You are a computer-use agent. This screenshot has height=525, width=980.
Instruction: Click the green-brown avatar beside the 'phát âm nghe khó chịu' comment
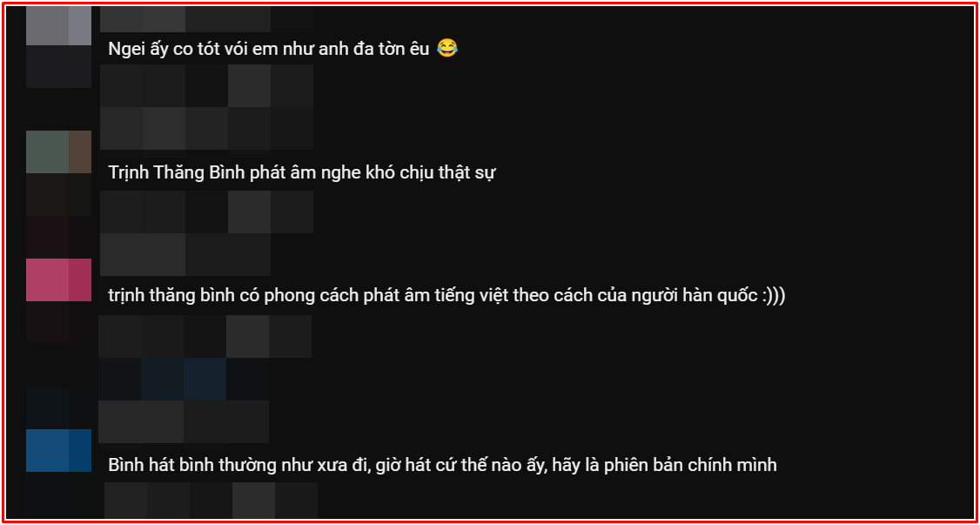click(x=59, y=151)
